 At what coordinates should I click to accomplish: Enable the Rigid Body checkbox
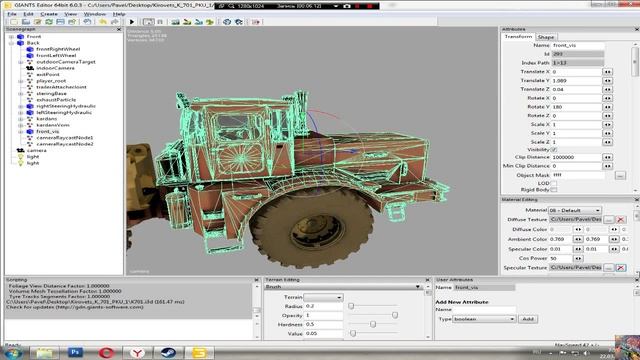point(554,190)
